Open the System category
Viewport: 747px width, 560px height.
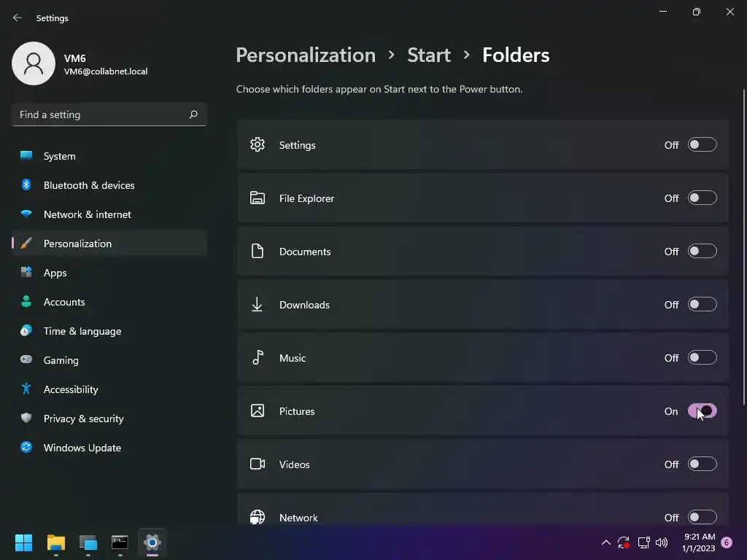109,156
